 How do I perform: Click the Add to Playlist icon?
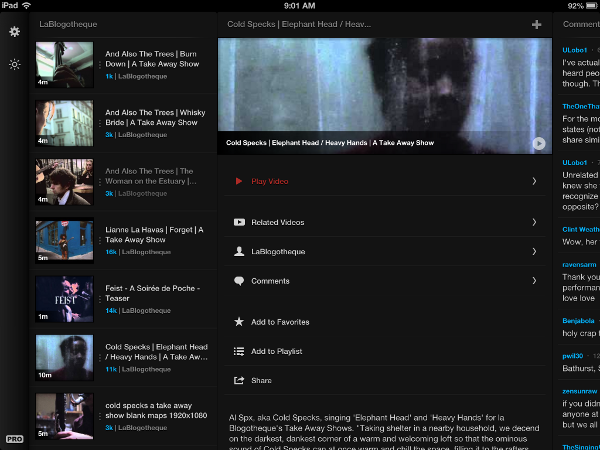pyautogui.click(x=239, y=351)
